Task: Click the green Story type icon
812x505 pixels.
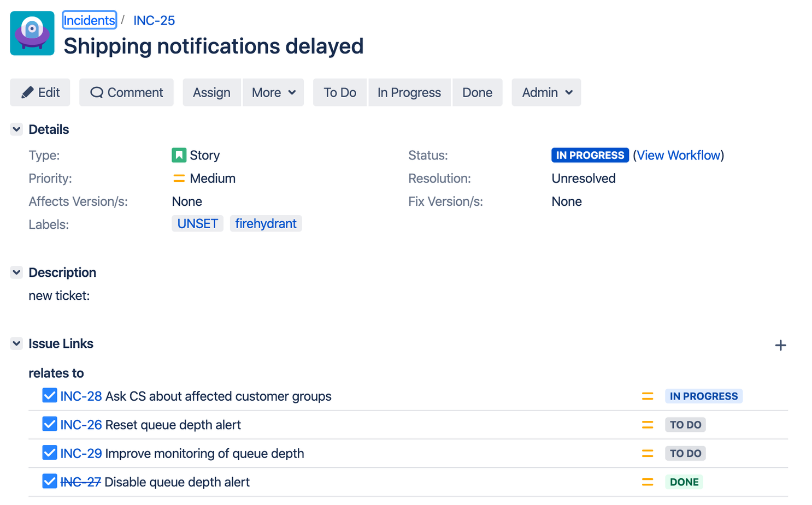Action: (179, 155)
